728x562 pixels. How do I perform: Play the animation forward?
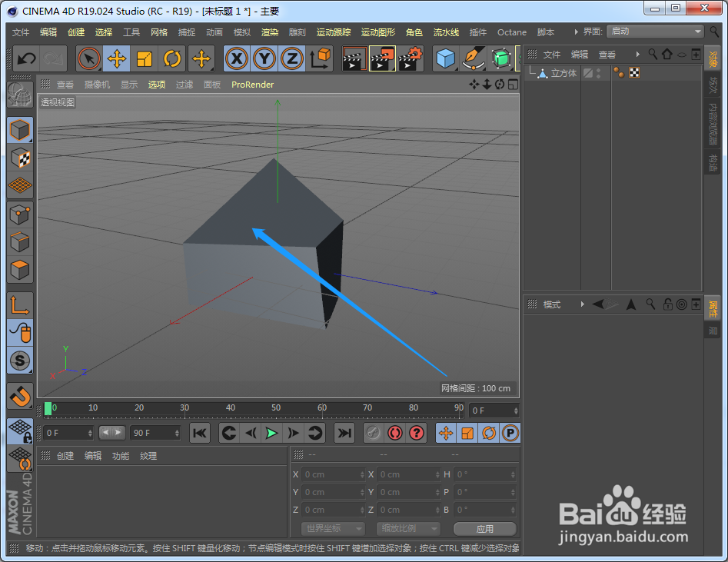coord(271,433)
